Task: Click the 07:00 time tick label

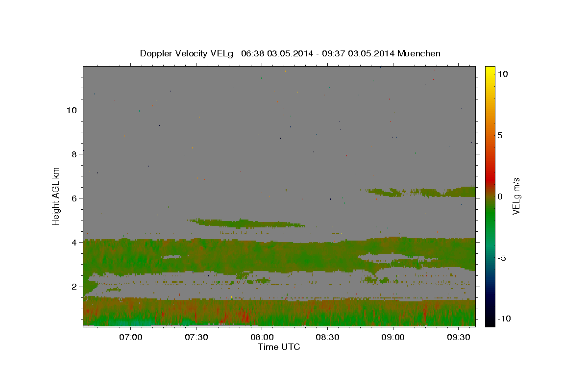Action: pos(131,337)
